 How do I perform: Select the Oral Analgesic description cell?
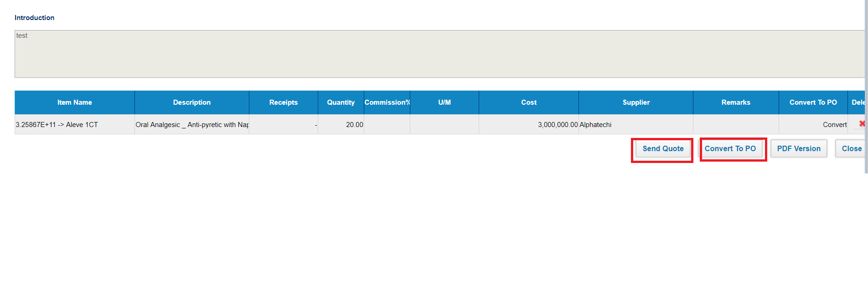pyautogui.click(x=192, y=124)
